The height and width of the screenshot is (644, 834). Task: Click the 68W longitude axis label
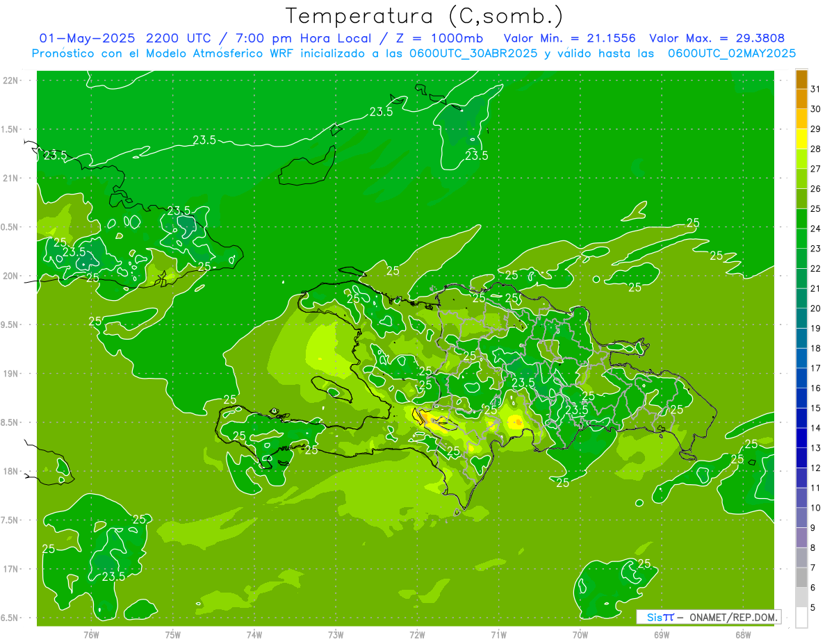[743, 634]
